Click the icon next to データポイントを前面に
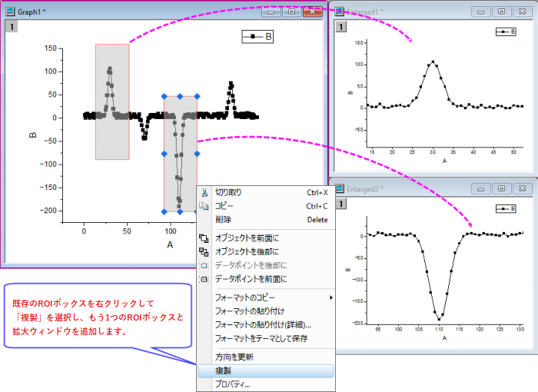Image resolution: width=538 pixels, height=392 pixels. pos(204,280)
